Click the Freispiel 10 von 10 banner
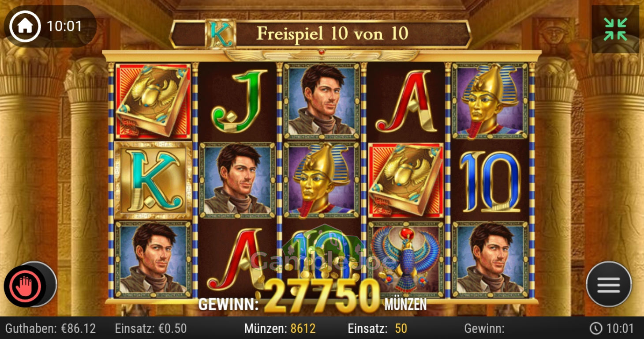 pos(320,34)
